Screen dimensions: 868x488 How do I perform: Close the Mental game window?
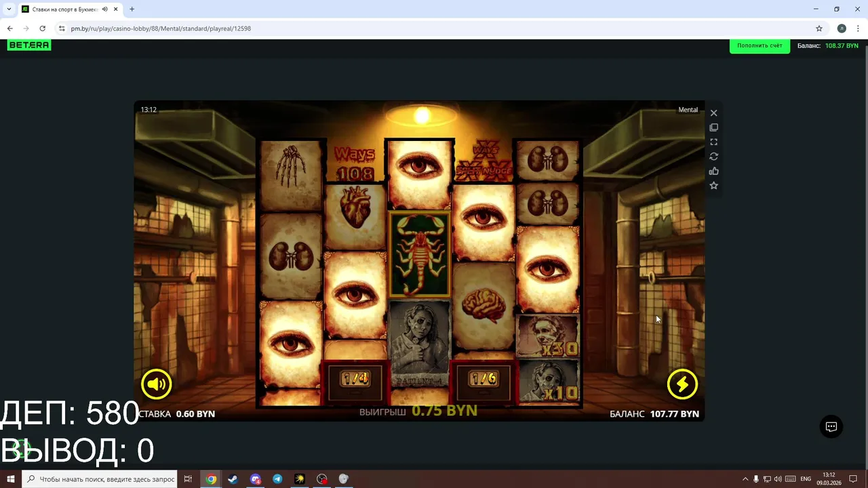713,113
